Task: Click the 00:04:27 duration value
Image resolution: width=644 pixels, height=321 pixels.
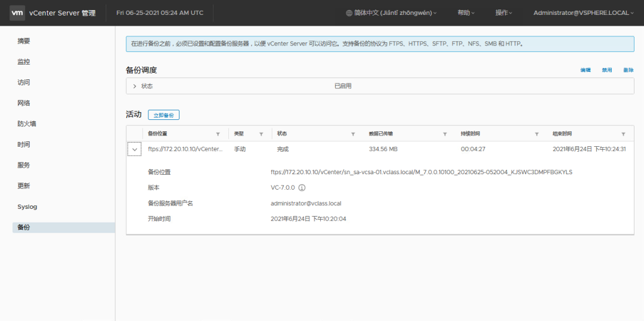Action: coord(473,149)
